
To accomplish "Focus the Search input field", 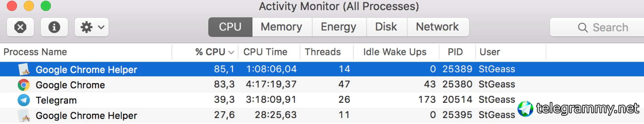I will coord(597,27).
